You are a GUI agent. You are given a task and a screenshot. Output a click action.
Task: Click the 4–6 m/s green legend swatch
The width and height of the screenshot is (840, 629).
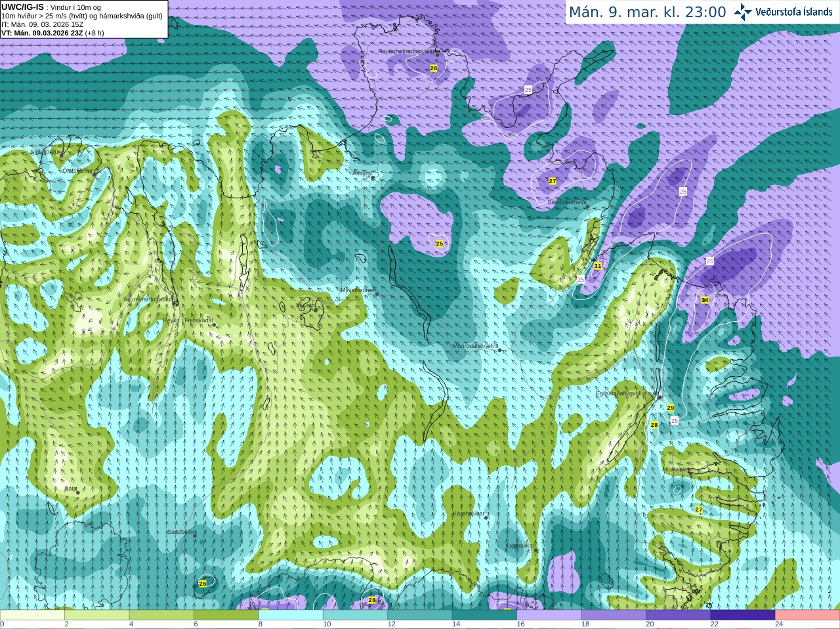161,615
